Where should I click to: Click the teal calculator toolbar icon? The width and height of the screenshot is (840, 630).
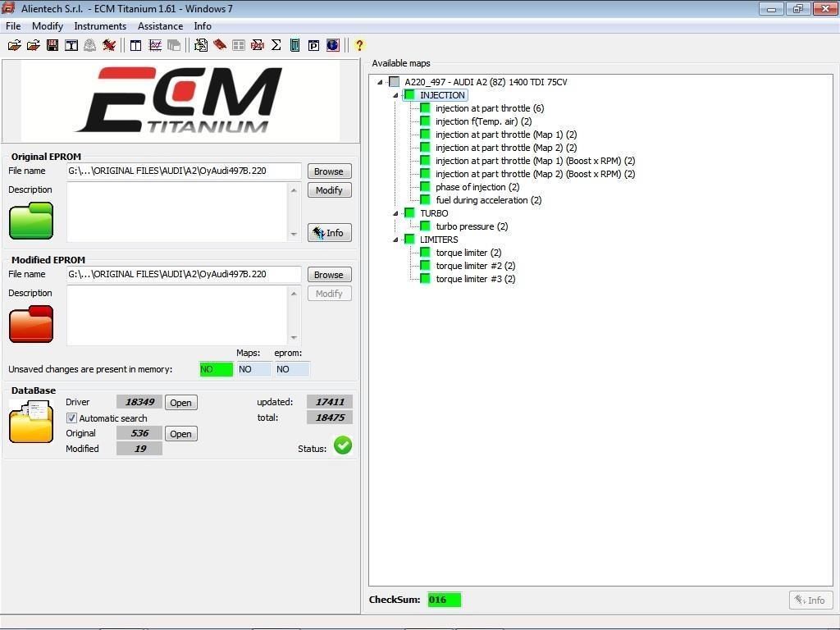coord(294,46)
